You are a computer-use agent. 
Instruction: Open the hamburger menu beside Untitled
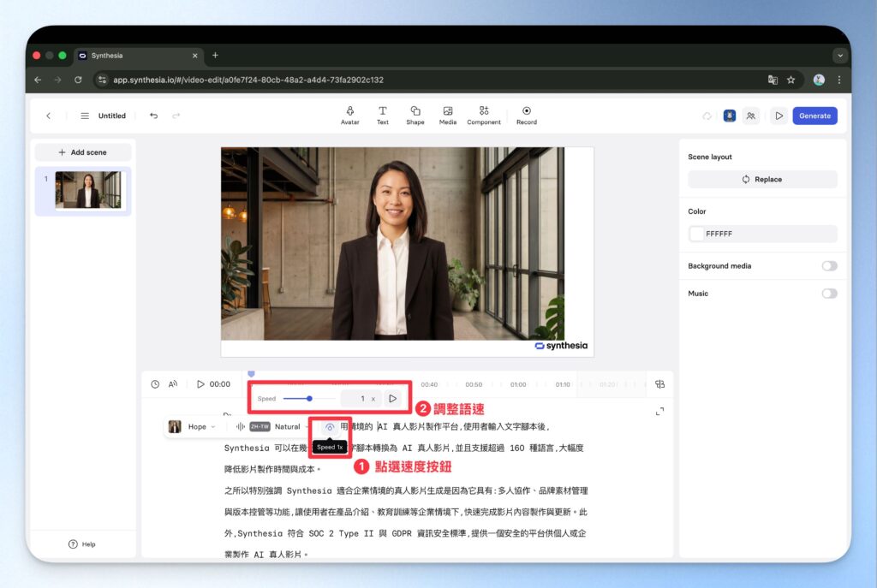(x=85, y=116)
